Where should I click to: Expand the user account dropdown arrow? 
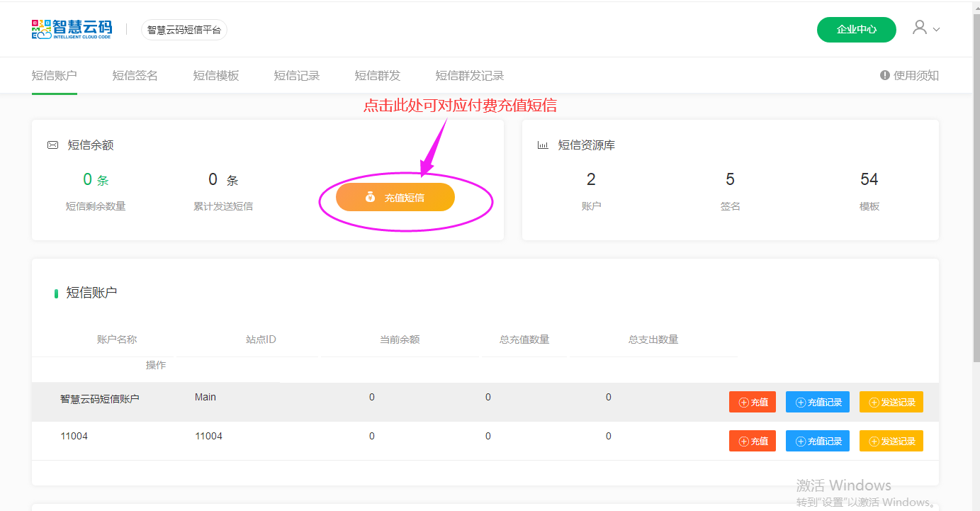pos(936,30)
